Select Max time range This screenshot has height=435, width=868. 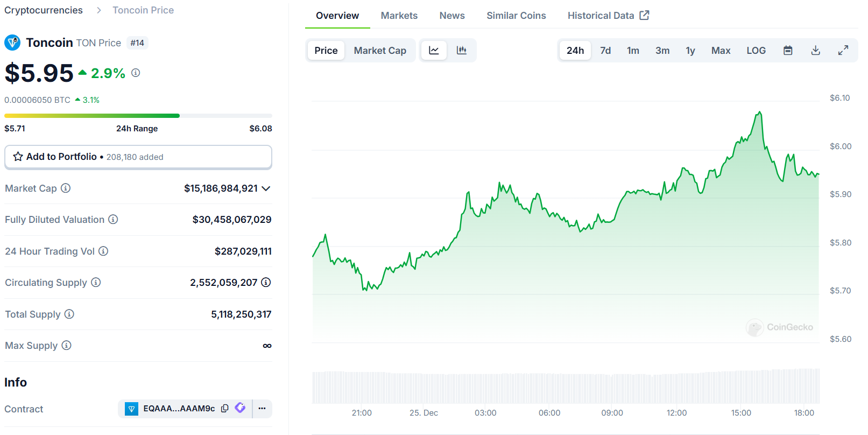click(x=721, y=50)
